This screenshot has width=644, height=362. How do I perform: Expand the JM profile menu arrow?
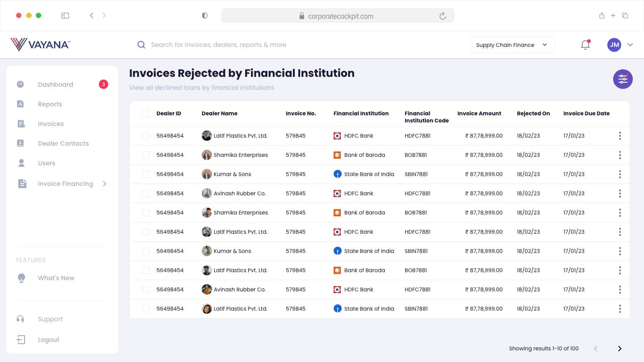click(x=630, y=45)
